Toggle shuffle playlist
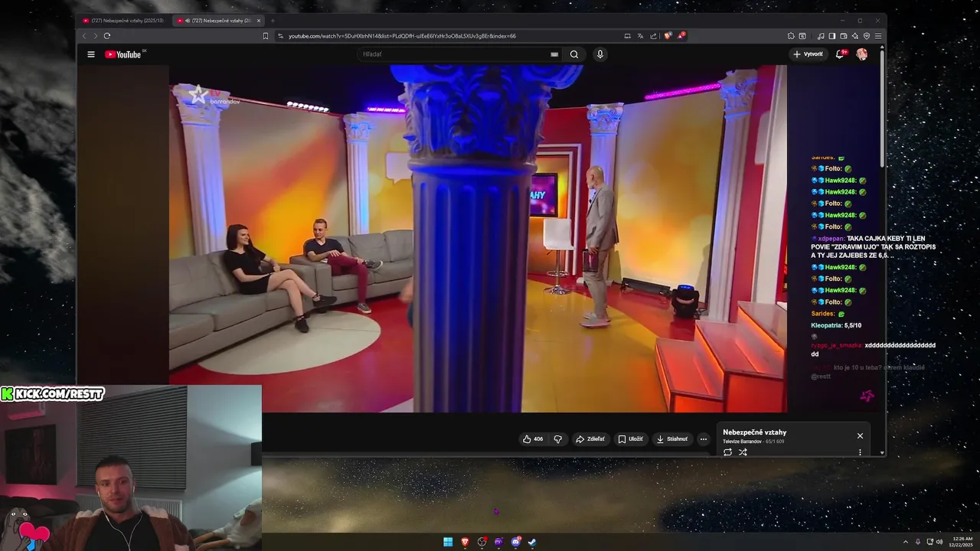The image size is (980, 551). [x=743, y=452]
